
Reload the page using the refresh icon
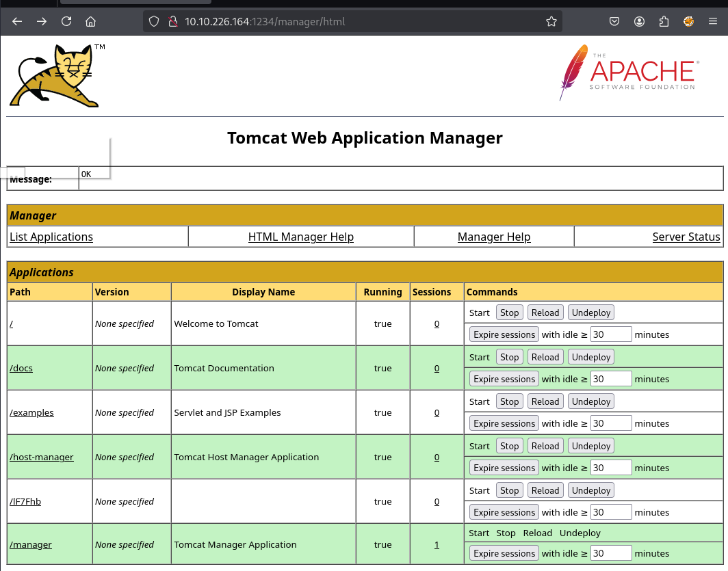(66, 21)
